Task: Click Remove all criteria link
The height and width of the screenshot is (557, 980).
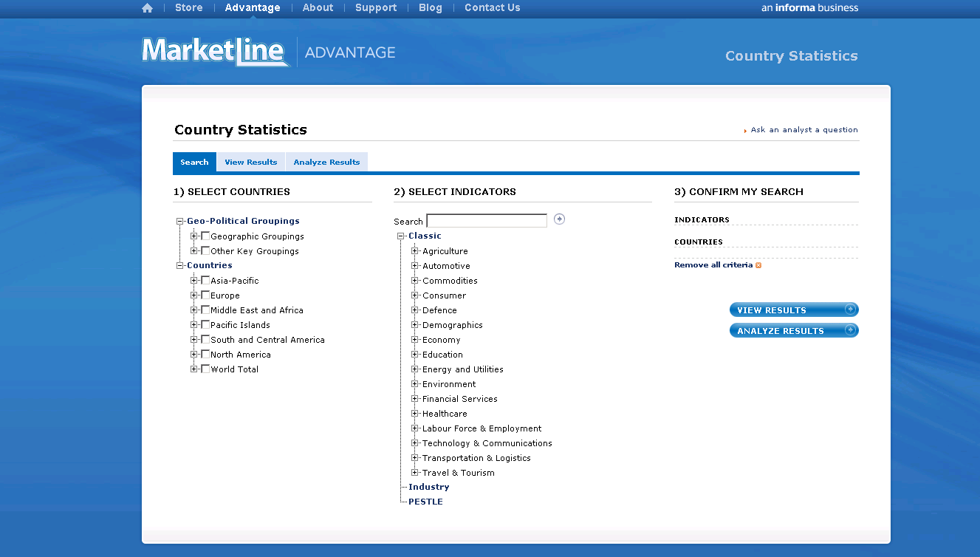Action: click(x=713, y=265)
